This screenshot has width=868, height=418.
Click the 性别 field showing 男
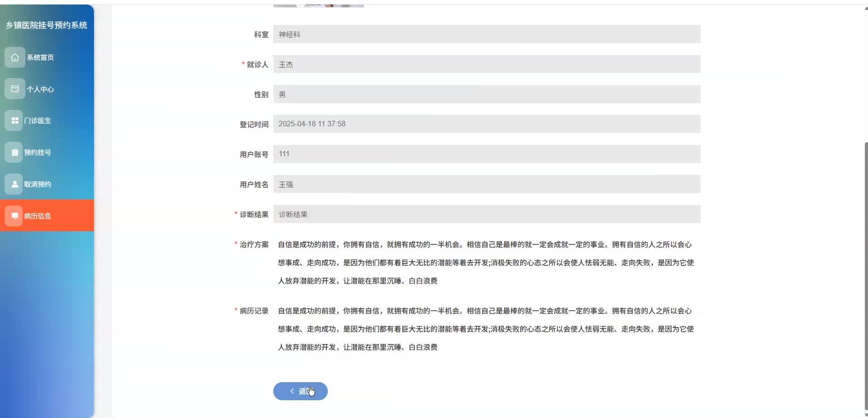pyautogui.click(x=487, y=95)
